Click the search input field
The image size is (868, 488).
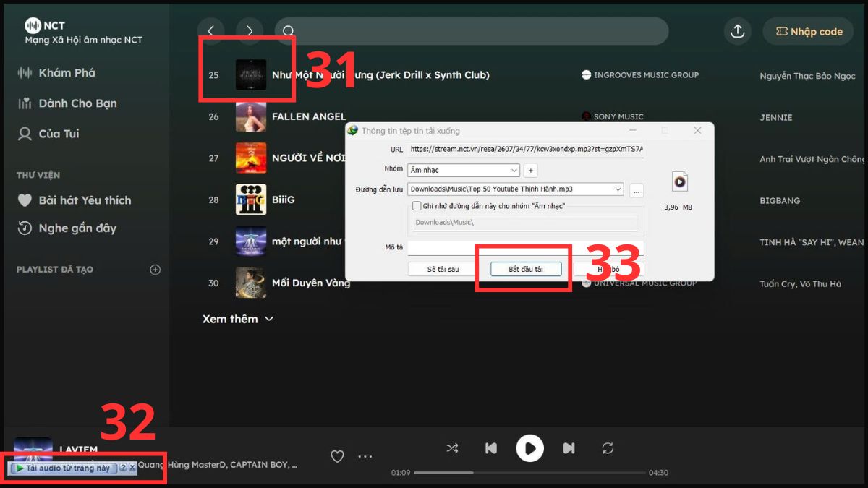[x=472, y=31]
